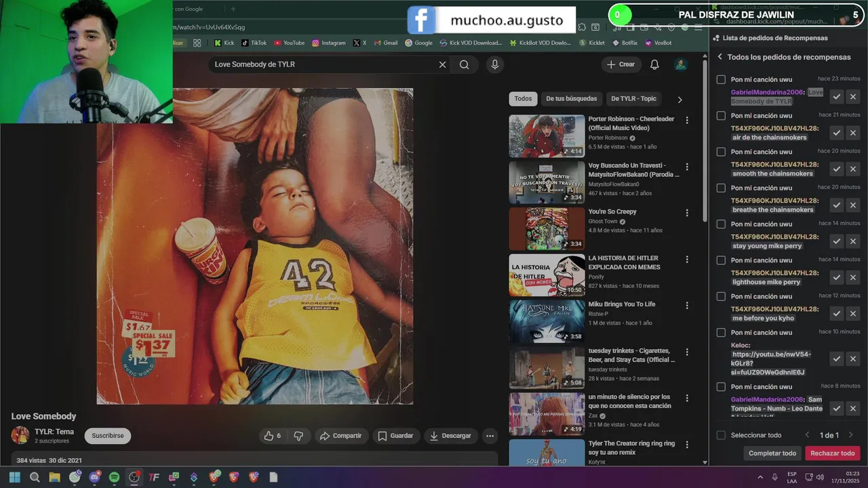Open the Instagram bookmark

click(x=328, y=43)
